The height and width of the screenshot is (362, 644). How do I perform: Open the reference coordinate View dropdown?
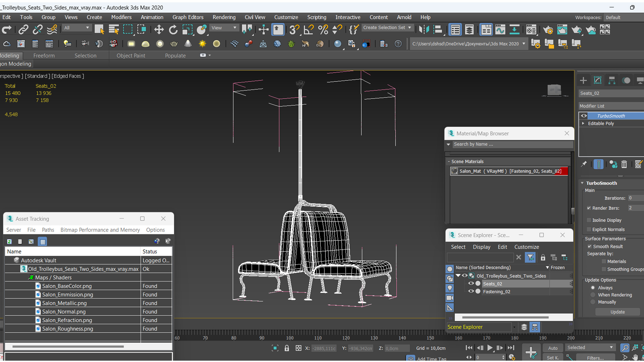224,28
